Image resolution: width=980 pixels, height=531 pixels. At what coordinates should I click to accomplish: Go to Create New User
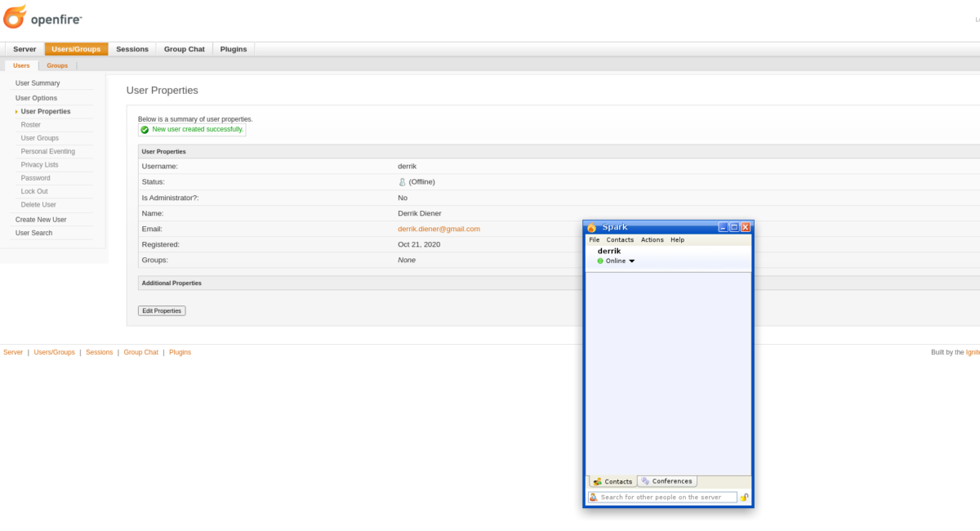[41, 220]
